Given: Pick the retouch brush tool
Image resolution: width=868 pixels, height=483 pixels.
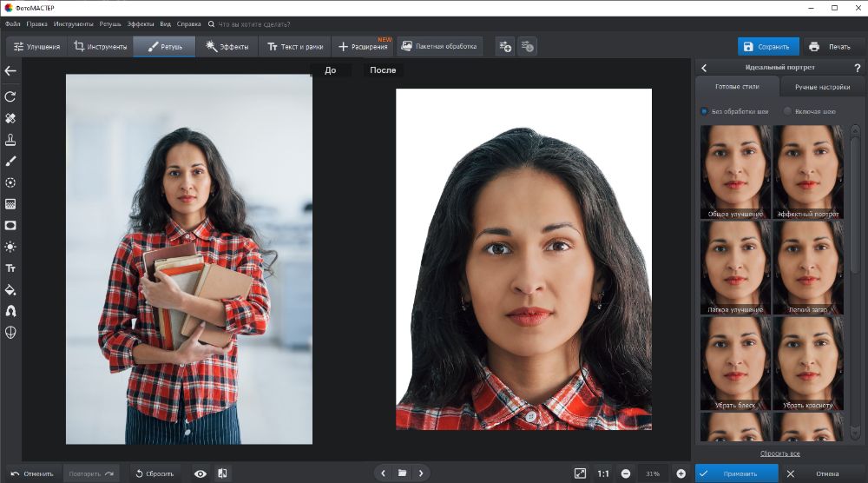Looking at the screenshot, I should [10, 161].
